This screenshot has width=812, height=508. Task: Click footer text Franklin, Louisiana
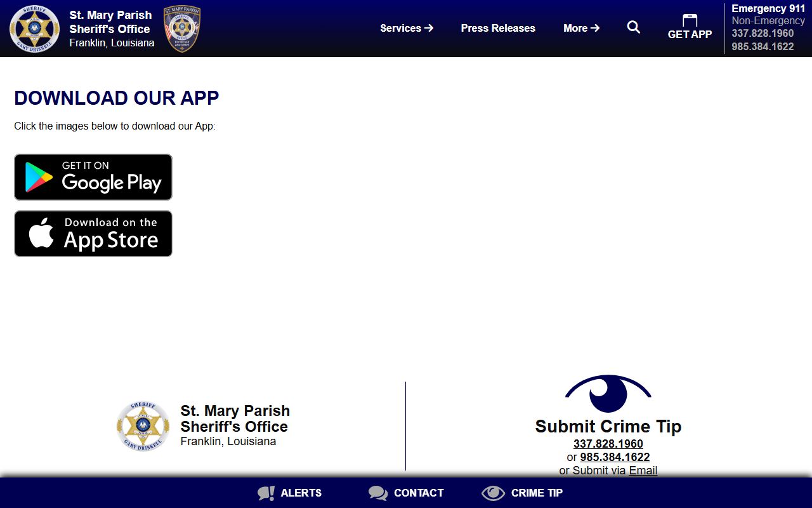[228, 441]
